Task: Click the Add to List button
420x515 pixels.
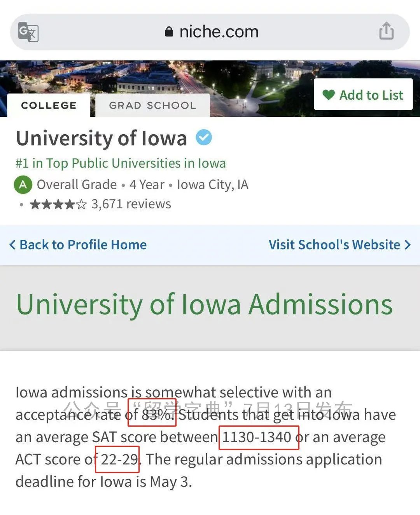Action: click(363, 94)
